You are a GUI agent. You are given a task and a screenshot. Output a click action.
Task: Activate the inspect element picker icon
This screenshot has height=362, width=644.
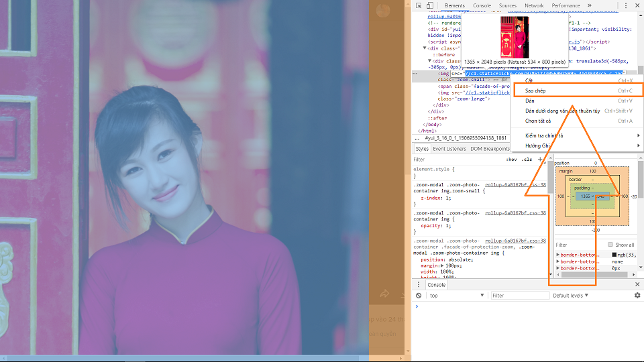coord(418,5)
